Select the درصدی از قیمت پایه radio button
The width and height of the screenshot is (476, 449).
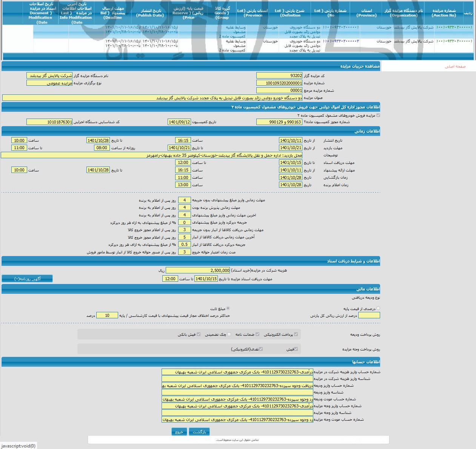point(378,309)
